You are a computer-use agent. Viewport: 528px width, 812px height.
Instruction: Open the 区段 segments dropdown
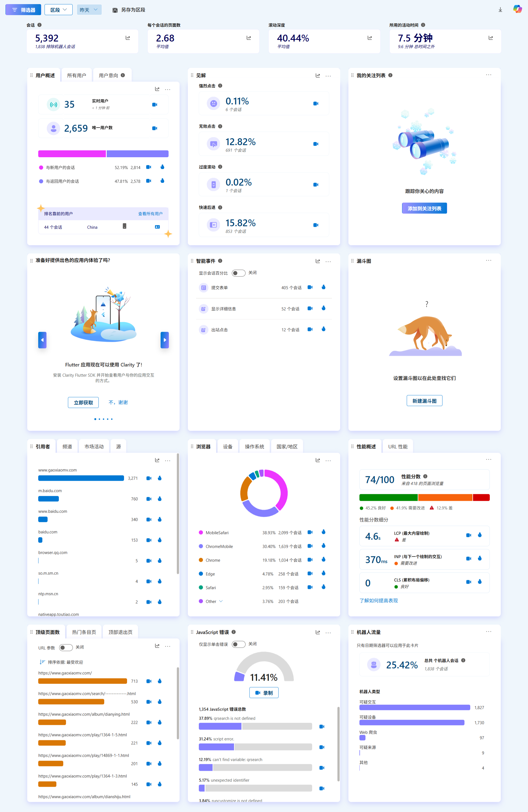pyautogui.click(x=58, y=10)
